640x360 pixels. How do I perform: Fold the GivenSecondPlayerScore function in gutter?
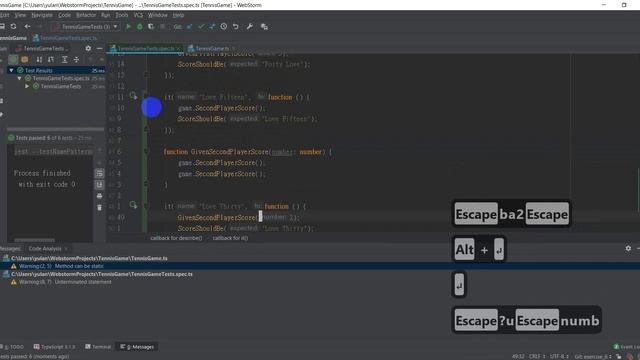coord(146,152)
